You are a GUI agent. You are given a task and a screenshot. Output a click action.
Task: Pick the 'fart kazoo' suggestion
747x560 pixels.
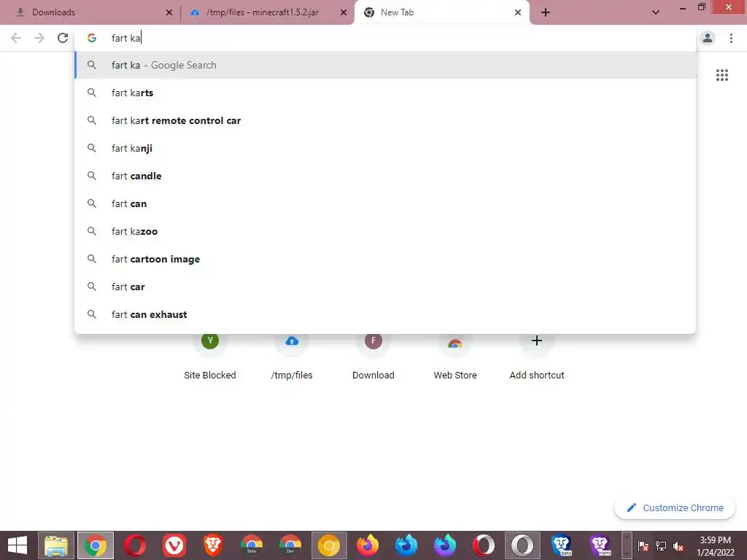385,231
